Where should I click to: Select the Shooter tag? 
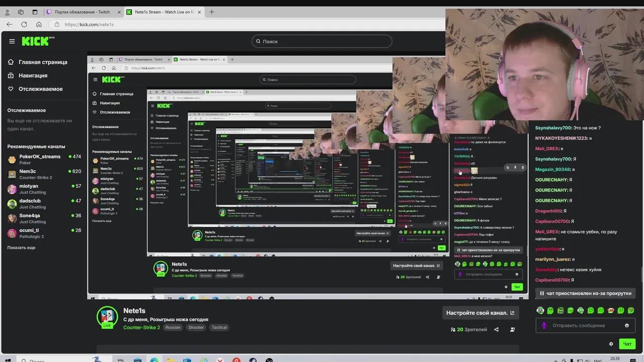click(196, 327)
